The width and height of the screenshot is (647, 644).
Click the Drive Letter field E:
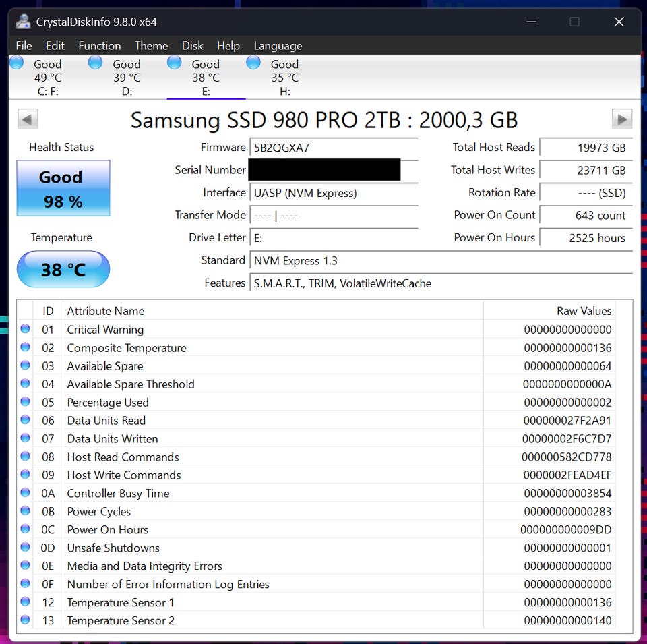tap(334, 238)
